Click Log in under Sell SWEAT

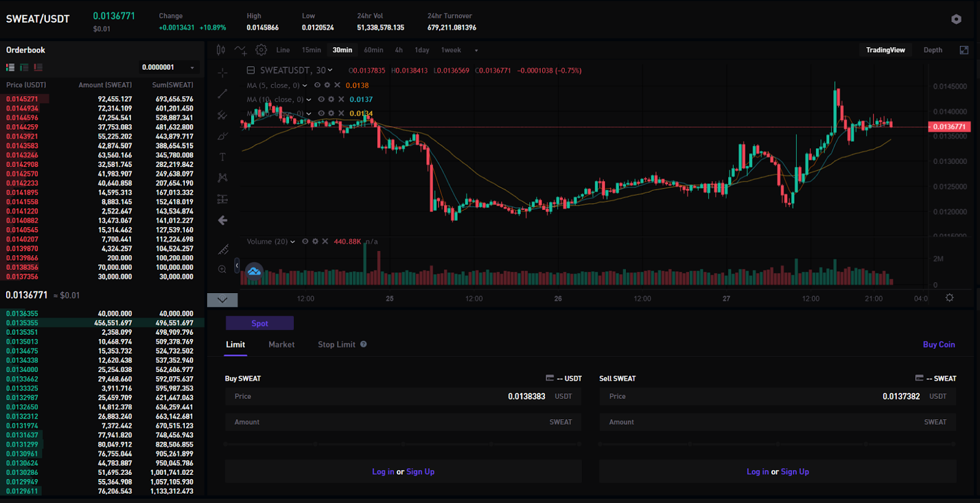click(x=758, y=472)
